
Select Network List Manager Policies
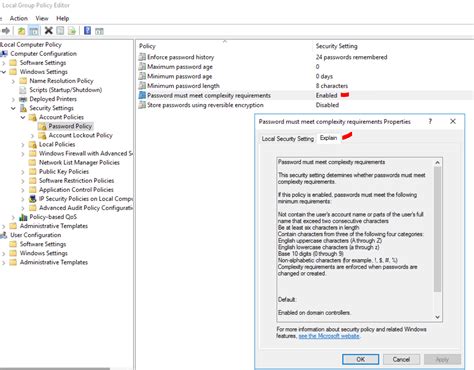tap(79, 163)
